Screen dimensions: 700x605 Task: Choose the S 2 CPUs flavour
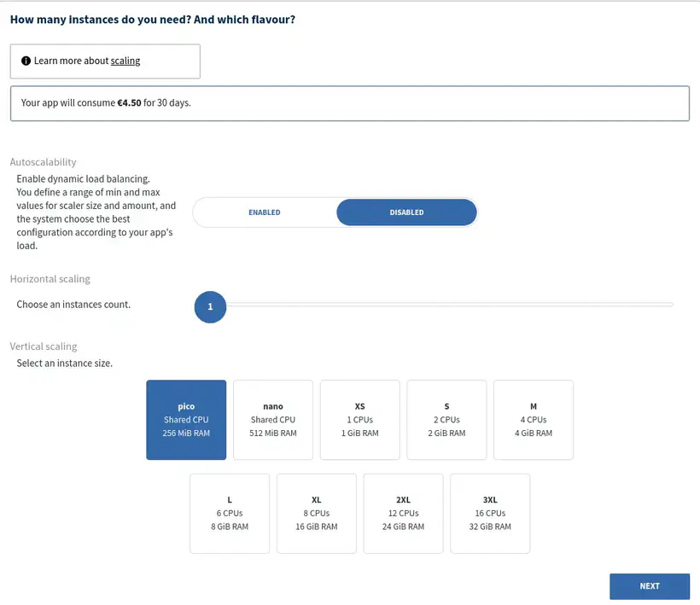pyautogui.click(x=446, y=420)
